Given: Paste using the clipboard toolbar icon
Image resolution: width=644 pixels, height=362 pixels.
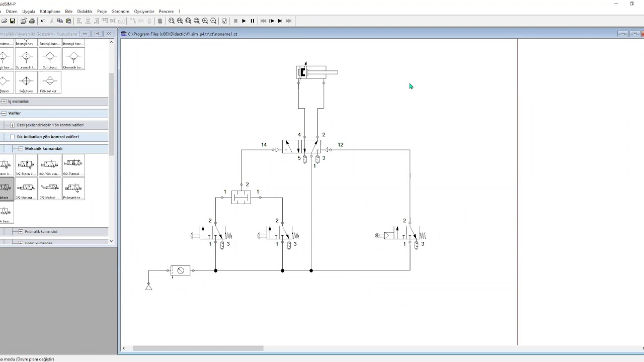Looking at the screenshot, I should point(68,21).
